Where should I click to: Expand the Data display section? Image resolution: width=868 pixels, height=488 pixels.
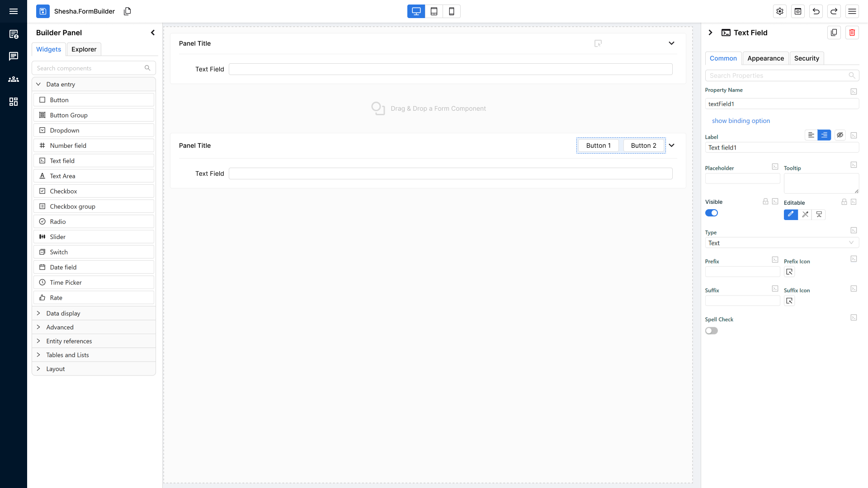coord(63,314)
